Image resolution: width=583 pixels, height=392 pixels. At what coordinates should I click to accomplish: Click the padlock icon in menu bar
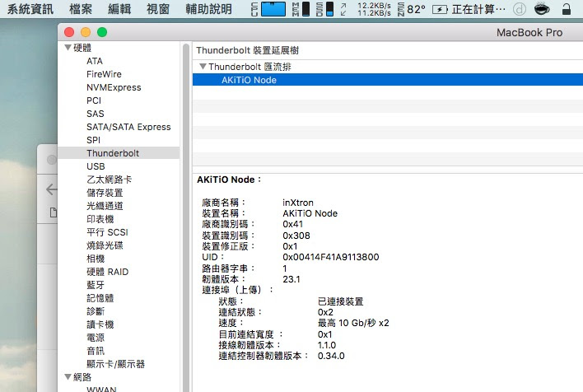point(567,9)
